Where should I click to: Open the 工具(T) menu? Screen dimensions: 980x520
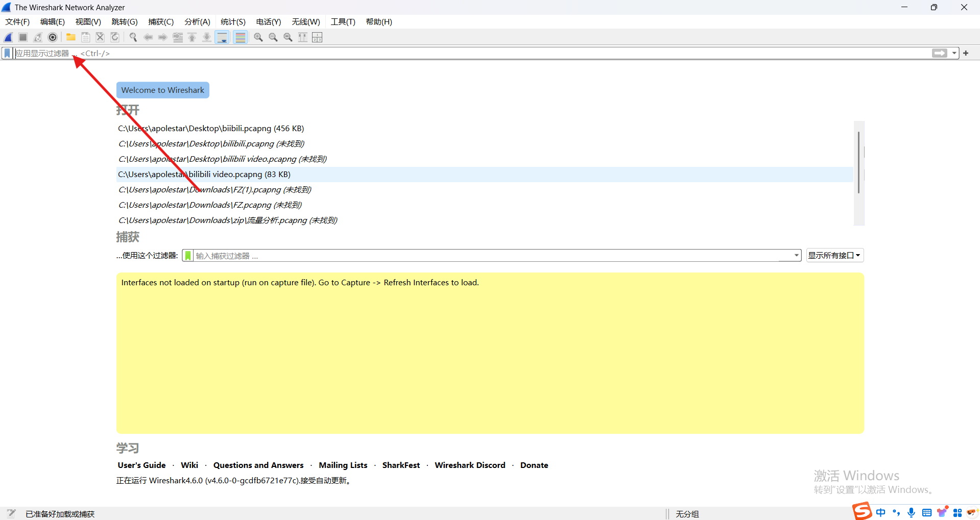343,22
